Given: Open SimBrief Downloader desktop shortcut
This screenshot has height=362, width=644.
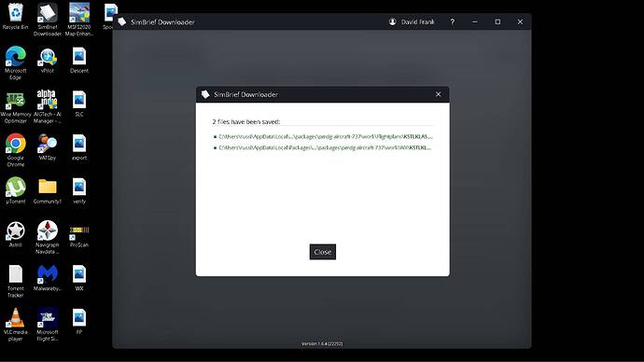Looking at the screenshot, I should coord(48,19).
